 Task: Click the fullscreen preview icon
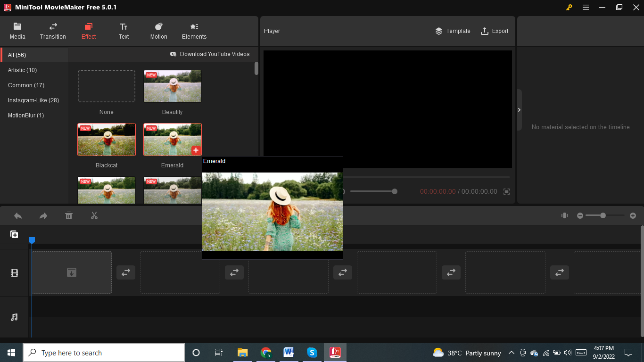[x=507, y=191]
